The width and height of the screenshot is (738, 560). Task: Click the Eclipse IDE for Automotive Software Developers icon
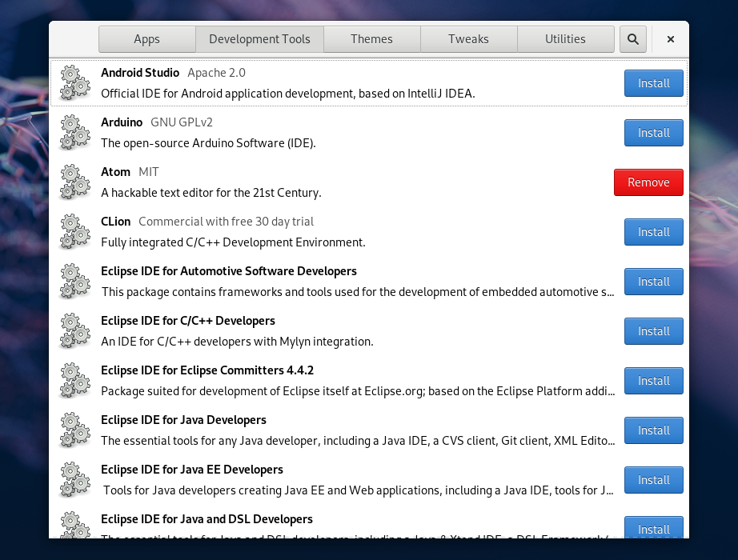pyautogui.click(x=74, y=281)
